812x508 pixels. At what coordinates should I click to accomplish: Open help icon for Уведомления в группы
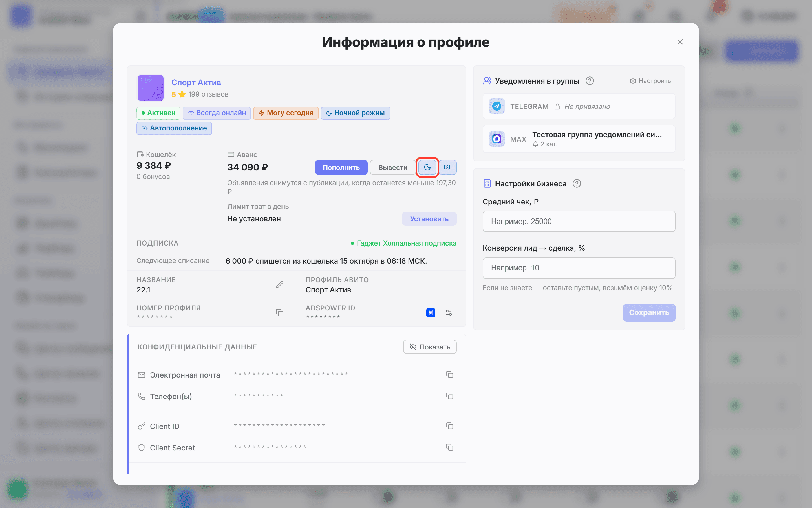pyautogui.click(x=590, y=81)
